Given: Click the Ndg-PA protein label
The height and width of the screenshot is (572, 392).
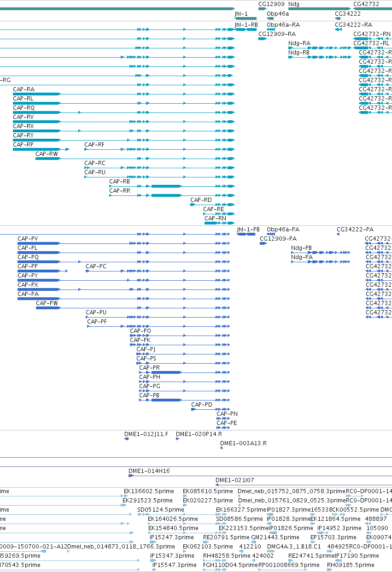Looking at the screenshot, I should [x=302, y=257].
